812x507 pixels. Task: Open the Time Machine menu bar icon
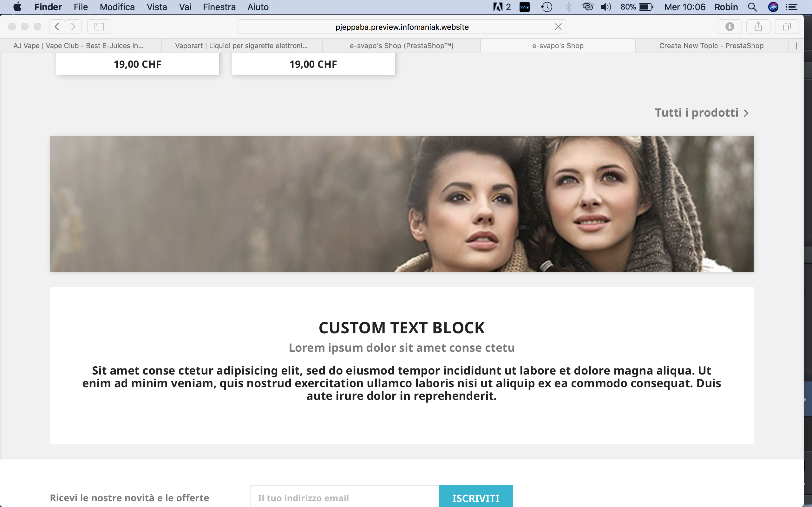(x=546, y=7)
